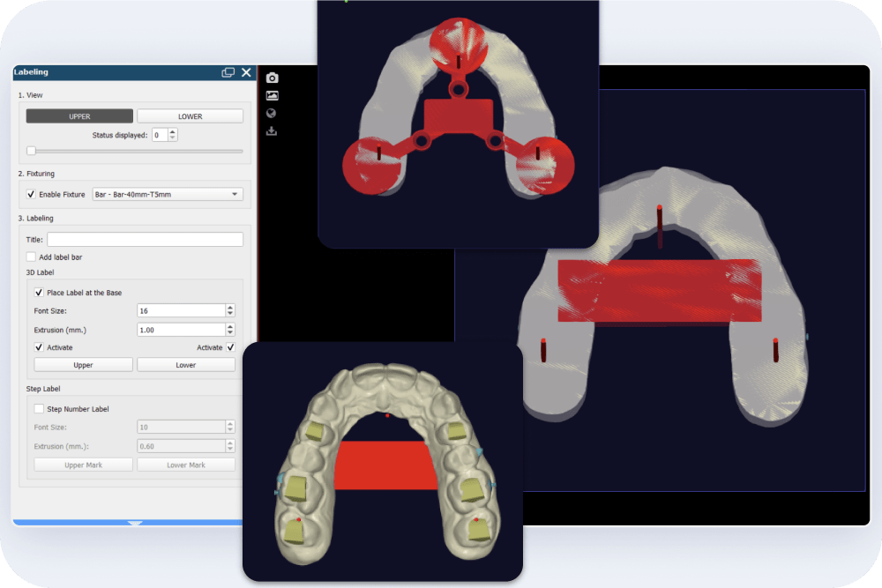The width and height of the screenshot is (882, 588).
Task: Open the Bar-40mm-T5mm fixture dropdown
Action: (168, 195)
